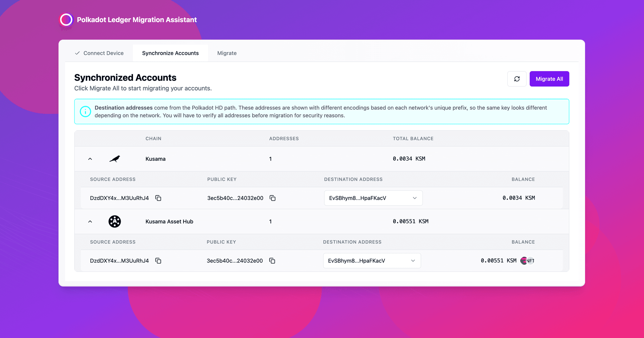The height and width of the screenshot is (338, 644).
Task: Copy the Kusama Asset Hub public key
Action: (272, 261)
